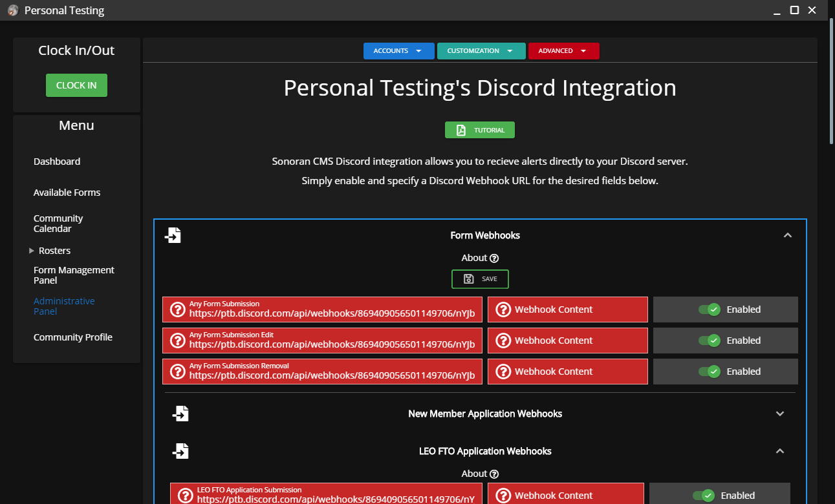Image resolution: width=835 pixels, height=504 pixels.
Task: Open Community Profile in the menu
Action: (73, 337)
